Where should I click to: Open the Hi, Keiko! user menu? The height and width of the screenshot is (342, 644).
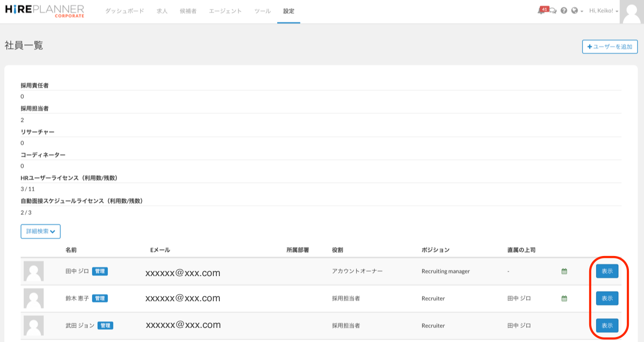pyautogui.click(x=603, y=11)
